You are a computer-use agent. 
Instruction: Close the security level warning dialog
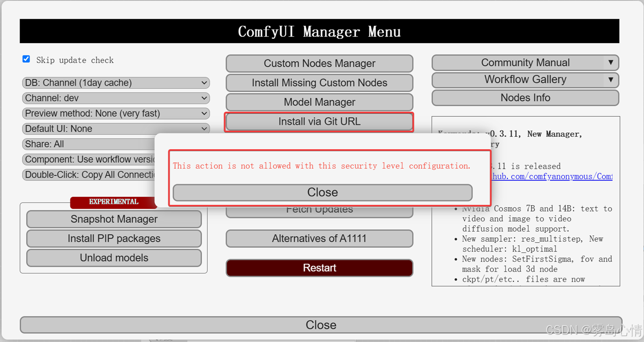322,192
